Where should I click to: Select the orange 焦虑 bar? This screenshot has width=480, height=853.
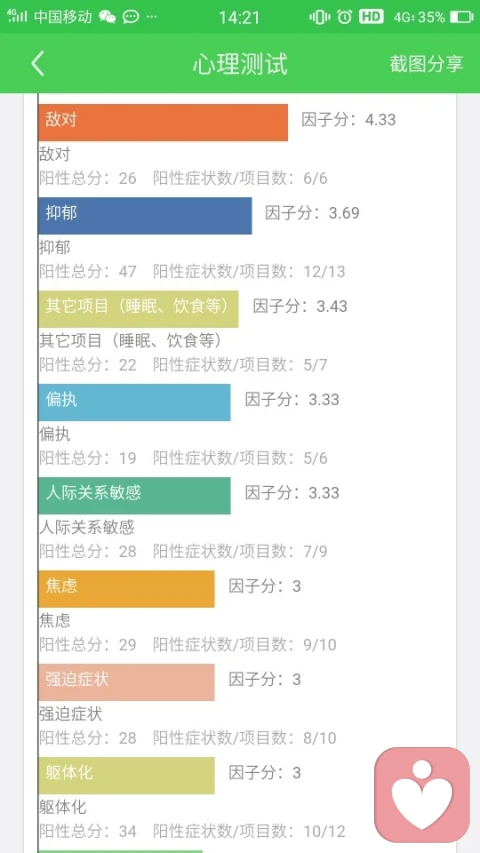127,589
